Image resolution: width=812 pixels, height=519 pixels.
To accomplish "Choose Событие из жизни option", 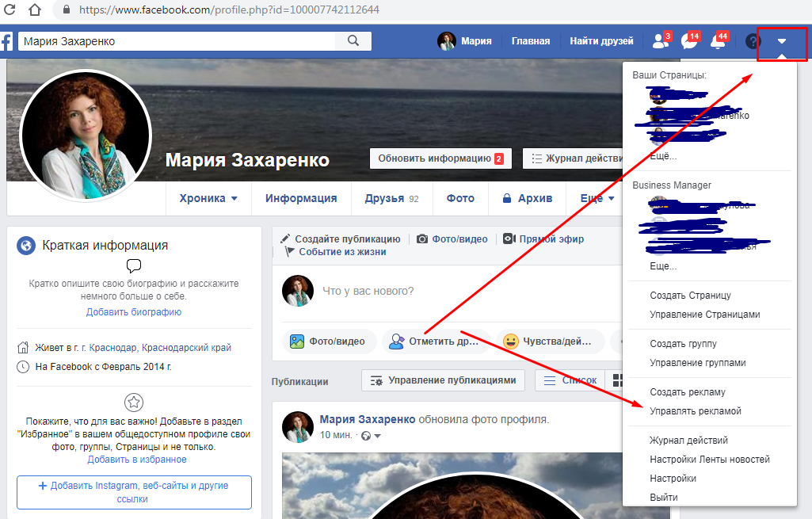I will point(336,252).
